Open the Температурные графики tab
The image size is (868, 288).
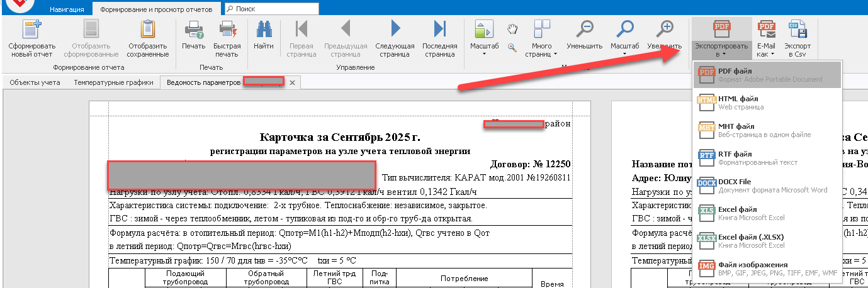113,82
